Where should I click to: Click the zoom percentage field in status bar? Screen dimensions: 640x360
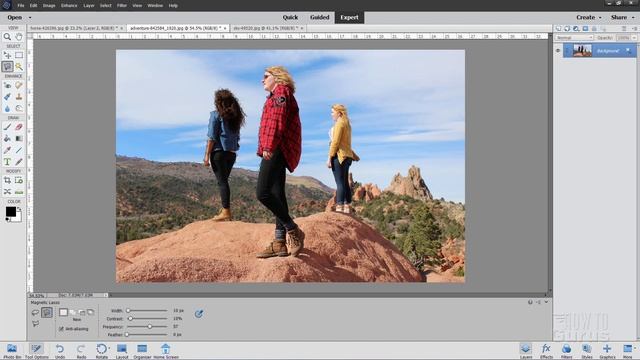pyautogui.click(x=37, y=295)
